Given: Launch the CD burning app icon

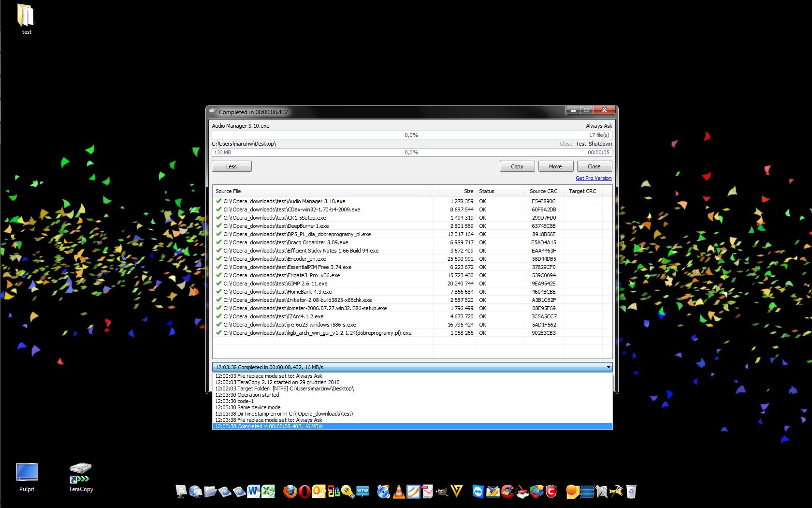Looking at the screenshot, I should [384, 492].
